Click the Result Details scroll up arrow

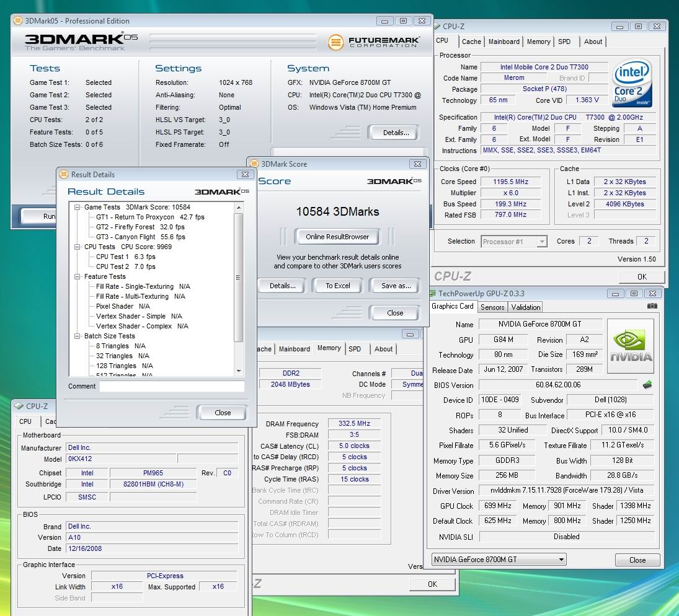239,208
